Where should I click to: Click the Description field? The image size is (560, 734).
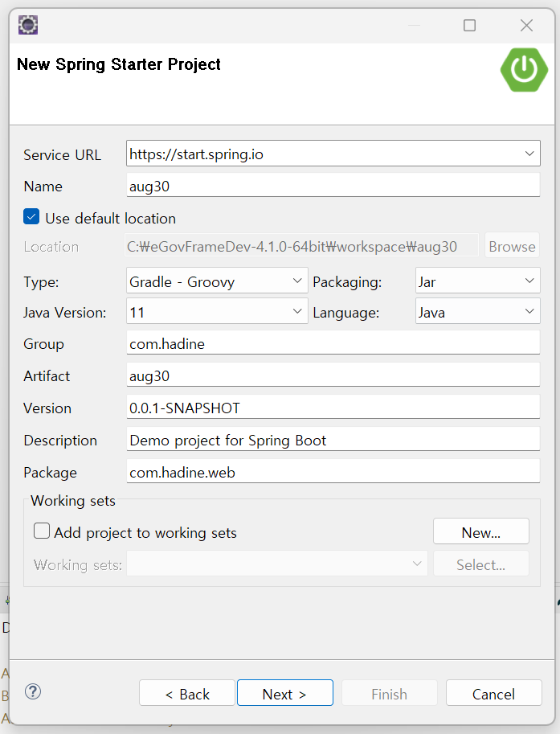pos(333,440)
